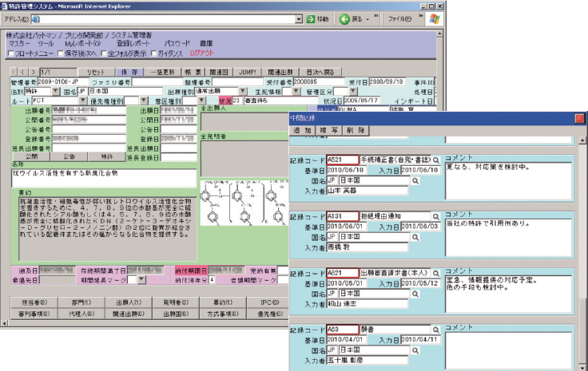Open the browser ファイル(F) menu

[399, 18]
